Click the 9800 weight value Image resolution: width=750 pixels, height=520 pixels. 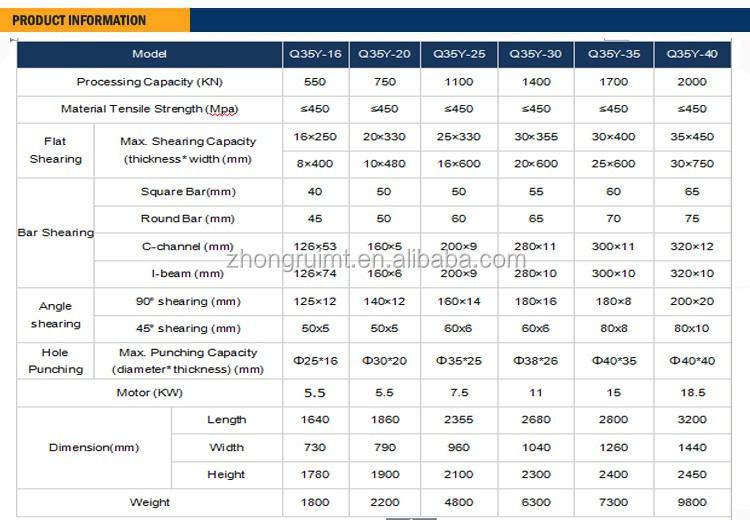coord(692,502)
